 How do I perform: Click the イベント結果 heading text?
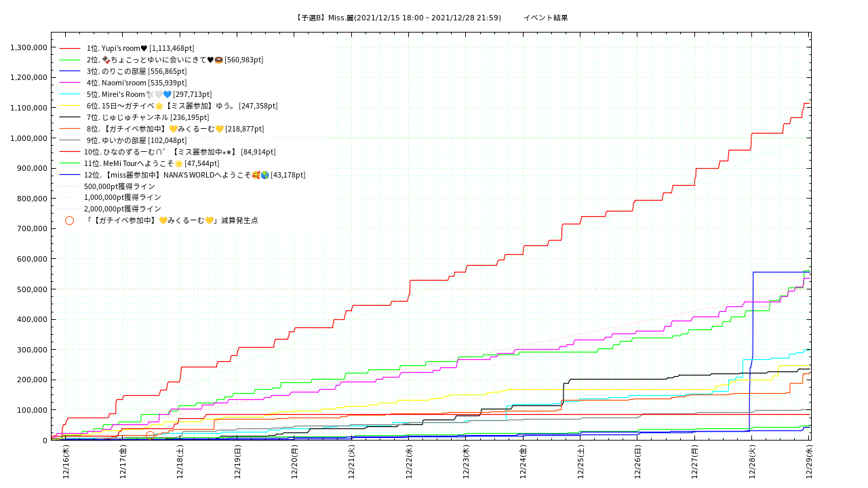[x=546, y=18]
